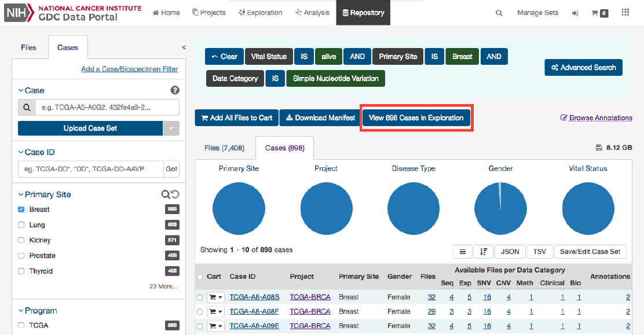
Task: Open Upload Case Set dropdown arrow
Action: [x=171, y=128]
